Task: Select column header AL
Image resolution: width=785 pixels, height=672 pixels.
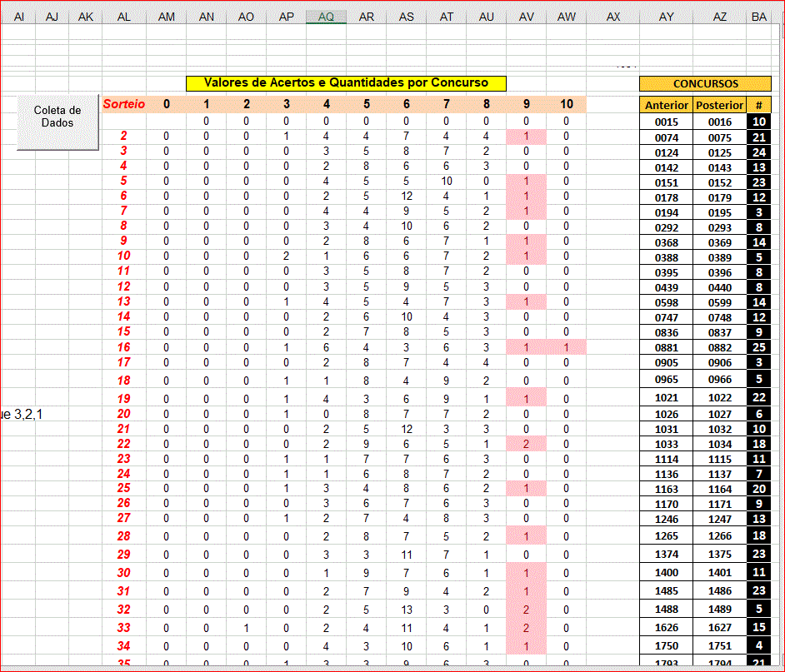Action: 123,17
